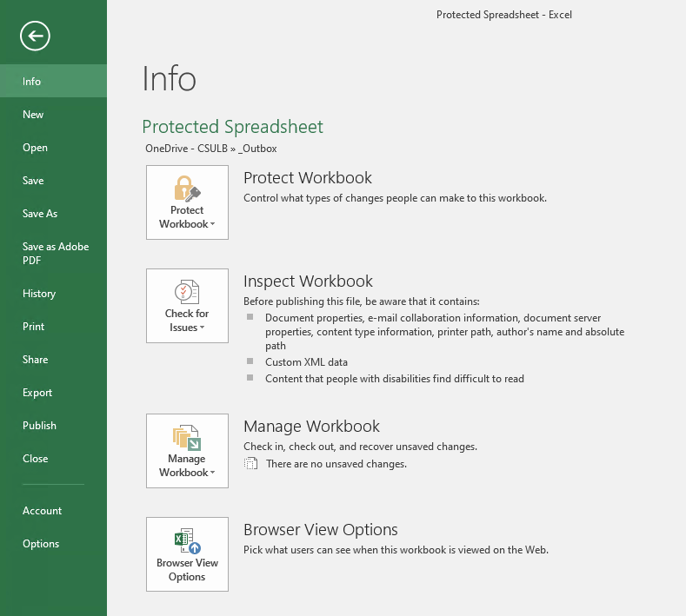Click the Manage Workbook stacked pages icon
Screen dimensions: 686x616
pyautogui.click(x=187, y=437)
